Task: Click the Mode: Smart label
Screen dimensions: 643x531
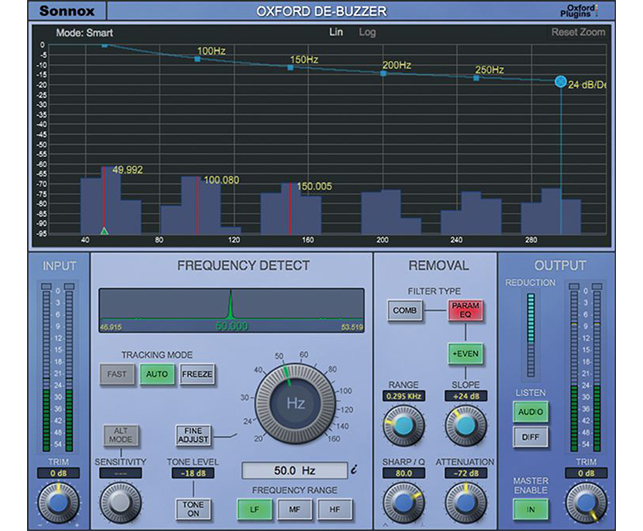Action: (84, 33)
